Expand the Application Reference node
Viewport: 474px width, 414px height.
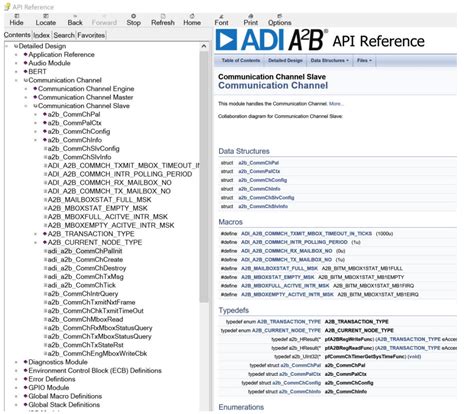click(16, 55)
